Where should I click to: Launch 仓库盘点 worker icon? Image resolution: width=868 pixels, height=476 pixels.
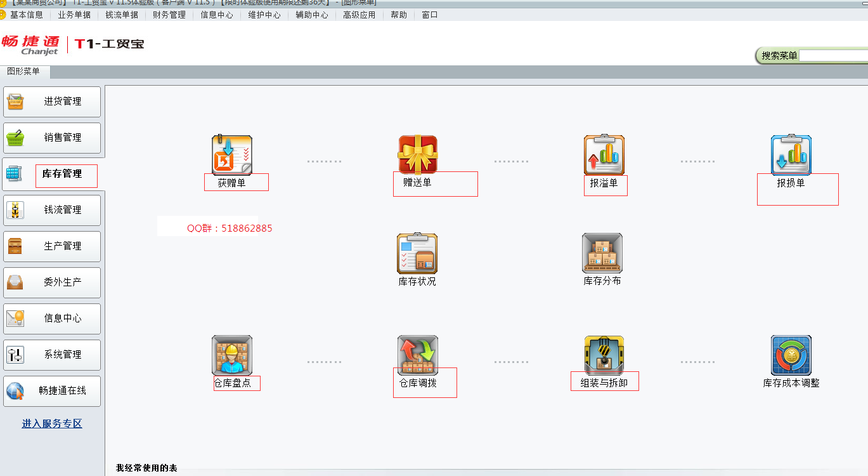pyautogui.click(x=231, y=355)
